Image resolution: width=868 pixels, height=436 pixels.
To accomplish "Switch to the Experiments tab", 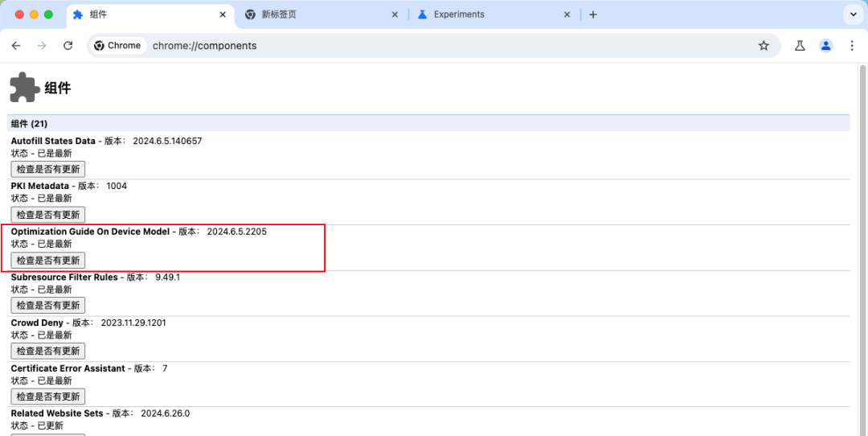I will click(493, 14).
